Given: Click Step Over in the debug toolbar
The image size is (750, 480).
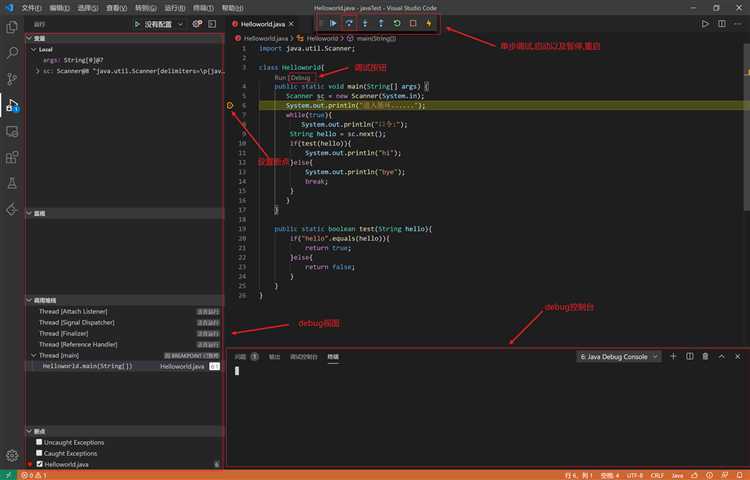Looking at the screenshot, I should click(349, 23).
